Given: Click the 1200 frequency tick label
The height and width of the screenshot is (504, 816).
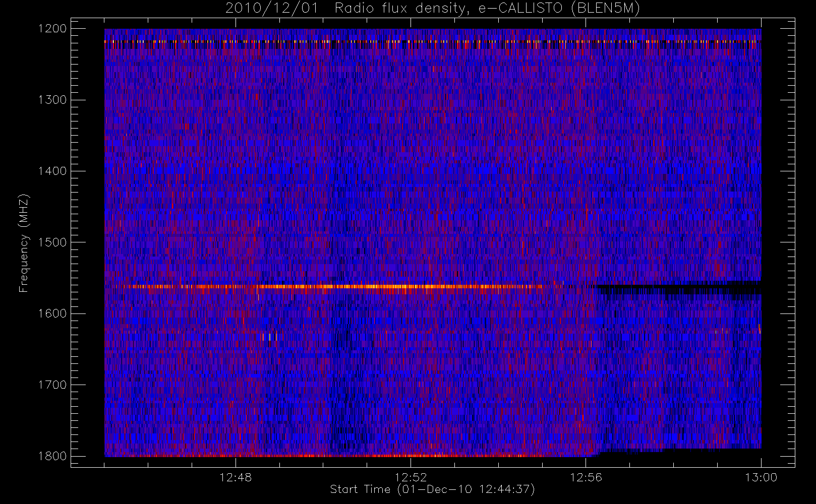Looking at the screenshot, I should [x=52, y=29].
